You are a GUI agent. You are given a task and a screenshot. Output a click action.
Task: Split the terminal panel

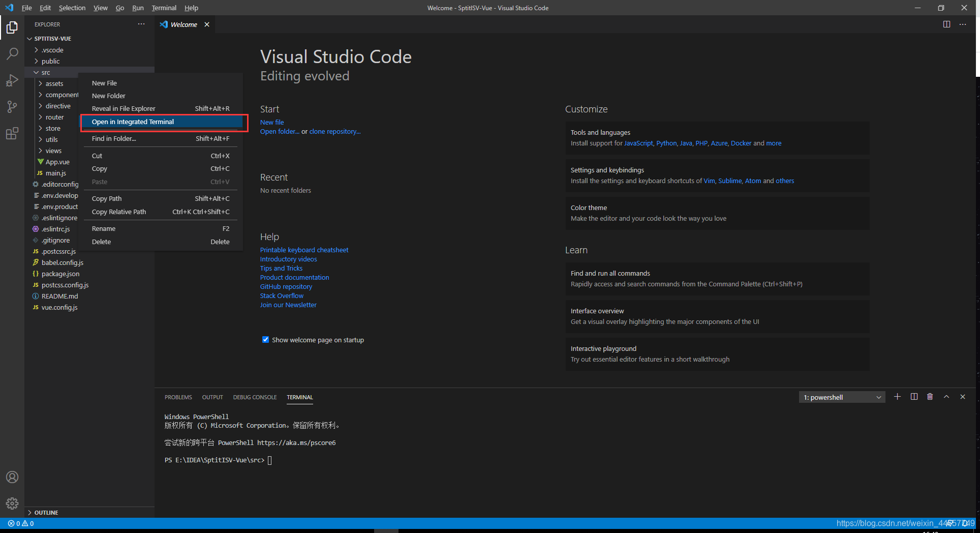point(914,397)
